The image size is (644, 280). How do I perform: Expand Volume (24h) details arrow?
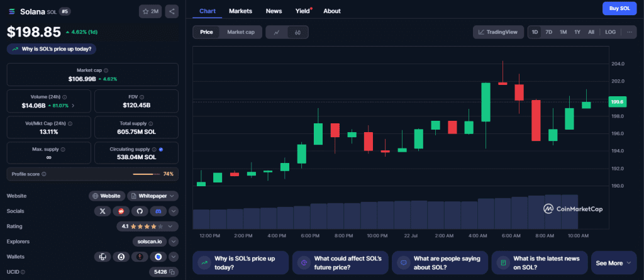click(74, 106)
